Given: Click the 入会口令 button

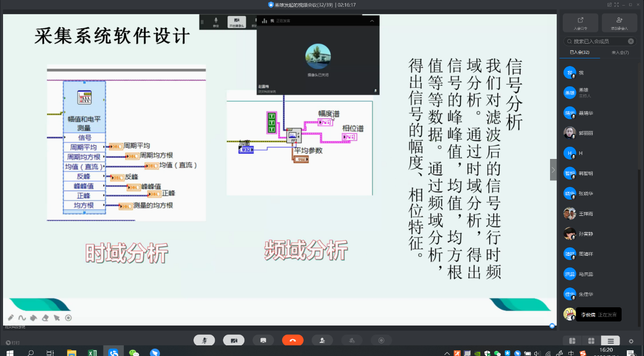Looking at the screenshot, I should 581,23.
